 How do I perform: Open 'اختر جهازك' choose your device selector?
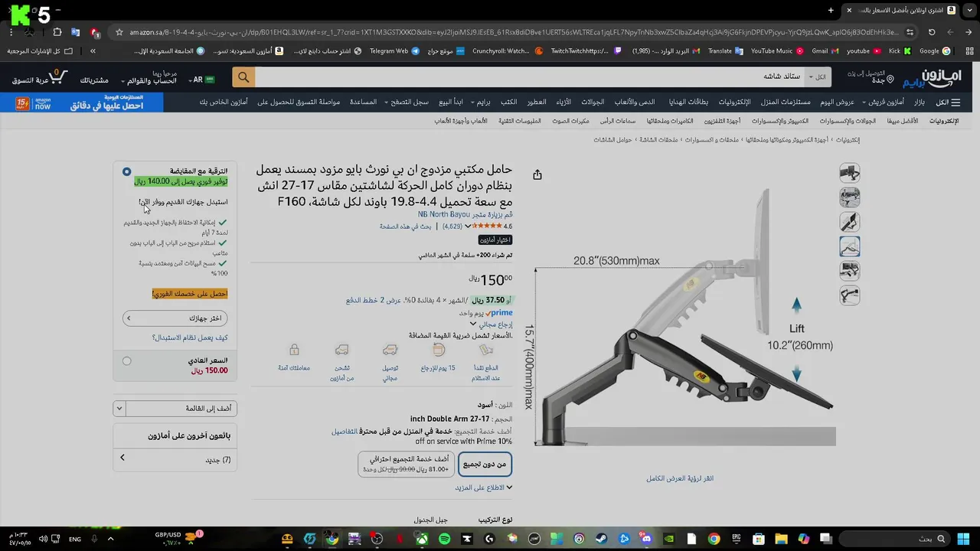(175, 318)
